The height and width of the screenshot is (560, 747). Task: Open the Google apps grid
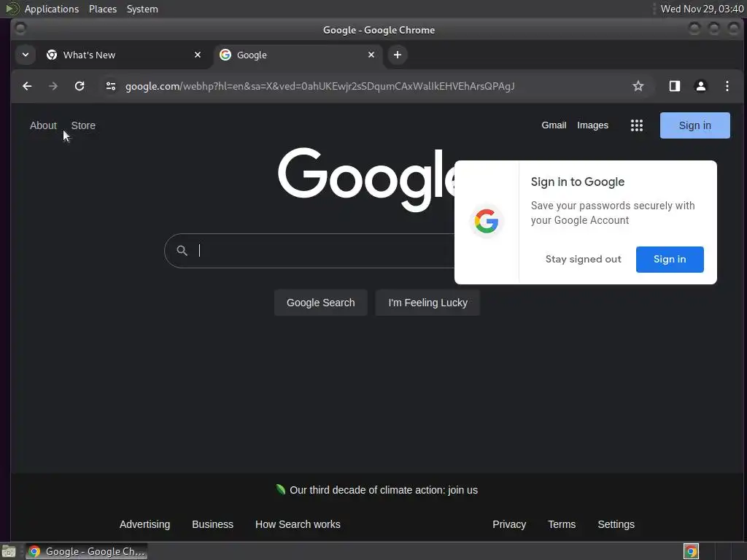coord(637,125)
